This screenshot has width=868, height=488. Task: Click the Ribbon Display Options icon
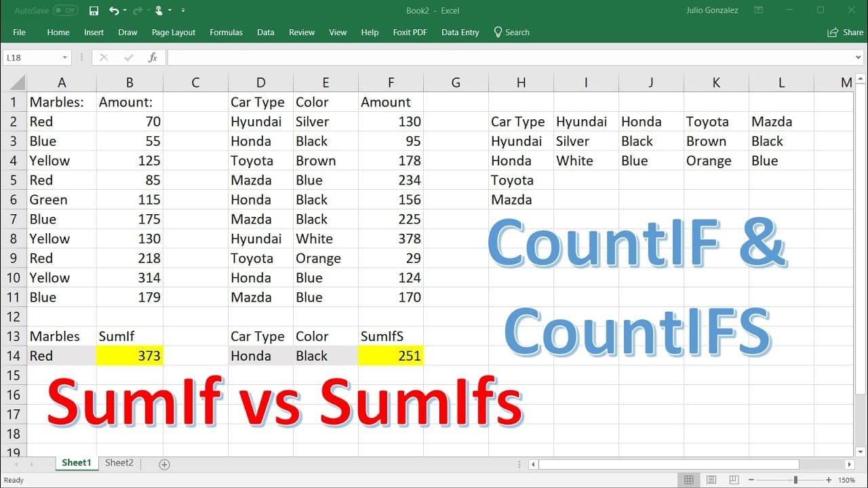759,11
